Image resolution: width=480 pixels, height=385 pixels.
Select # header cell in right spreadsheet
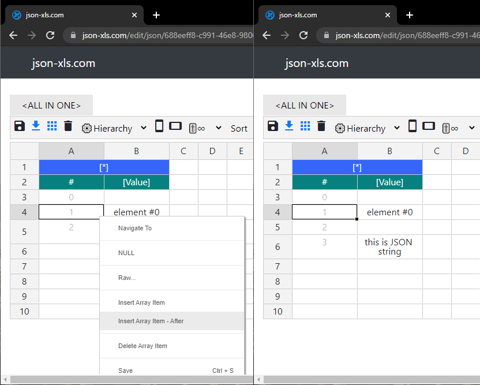pyautogui.click(x=325, y=182)
